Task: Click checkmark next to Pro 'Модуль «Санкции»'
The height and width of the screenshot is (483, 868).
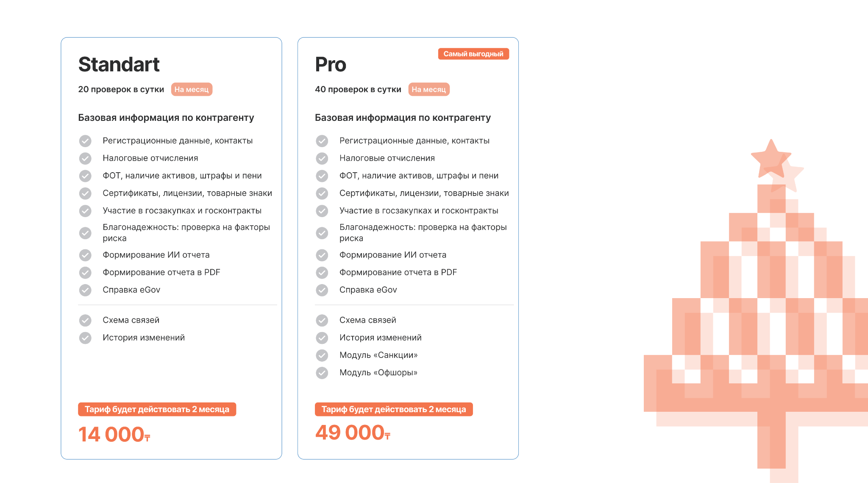Action: point(322,355)
